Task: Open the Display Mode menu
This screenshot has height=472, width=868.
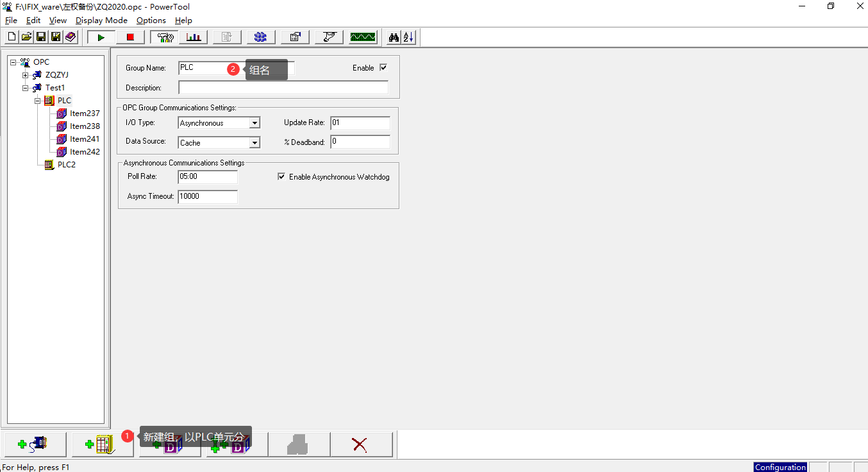Action: pyautogui.click(x=101, y=20)
